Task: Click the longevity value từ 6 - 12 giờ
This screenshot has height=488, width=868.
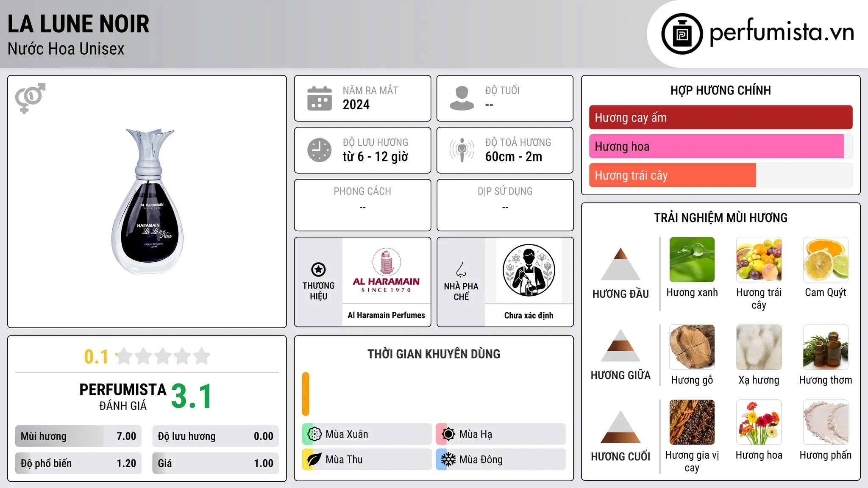Action: pos(376,157)
